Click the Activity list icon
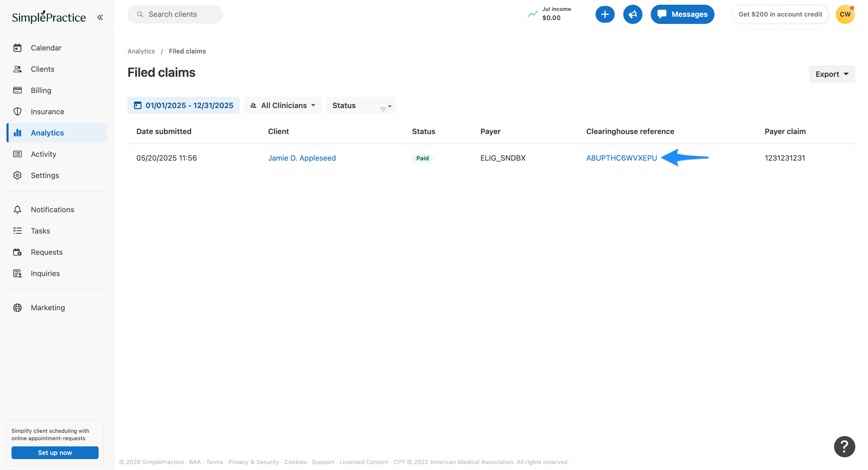This screenshot has width=868, height=470. click(x=17, y=154)
